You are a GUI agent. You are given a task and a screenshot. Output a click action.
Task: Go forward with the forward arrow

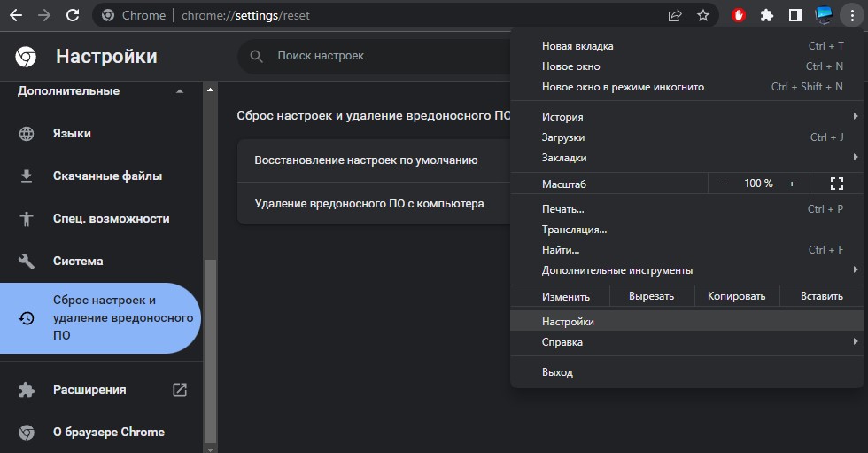pos(43,15)
